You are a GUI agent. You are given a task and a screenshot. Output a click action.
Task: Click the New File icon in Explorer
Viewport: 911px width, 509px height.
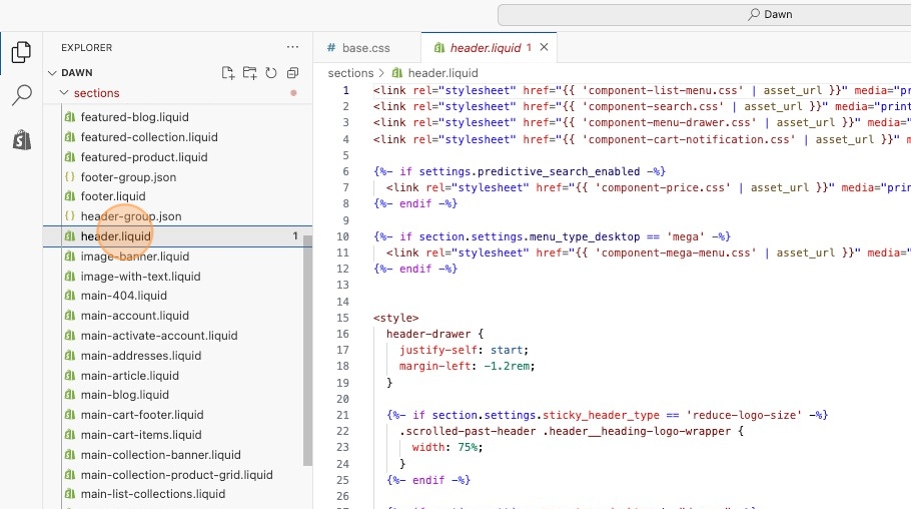(228, 73)
